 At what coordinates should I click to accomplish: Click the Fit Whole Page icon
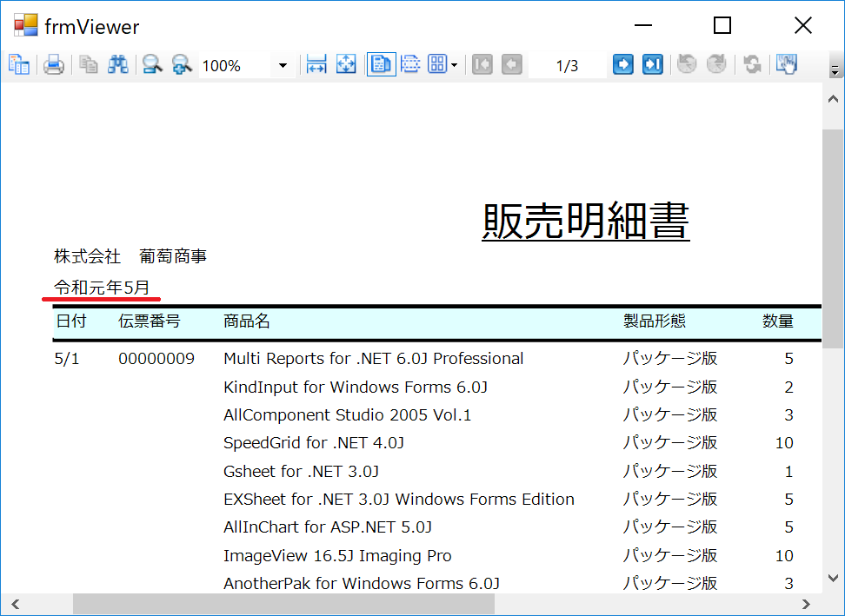[x=346, y=65]
